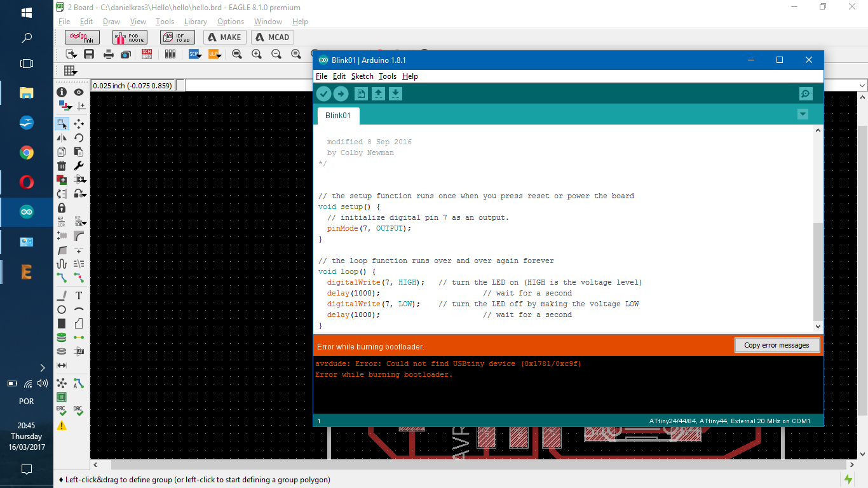Screen dimensions: 868x488
Task: Open the EAGLE Options menu
Action: pos(231,22)
